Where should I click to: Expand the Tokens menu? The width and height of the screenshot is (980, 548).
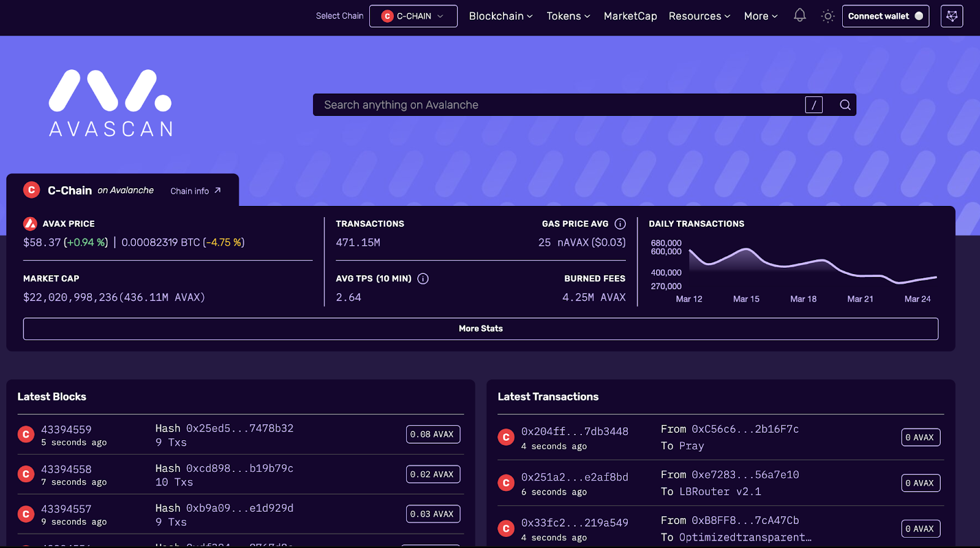(x=568, y=16)
